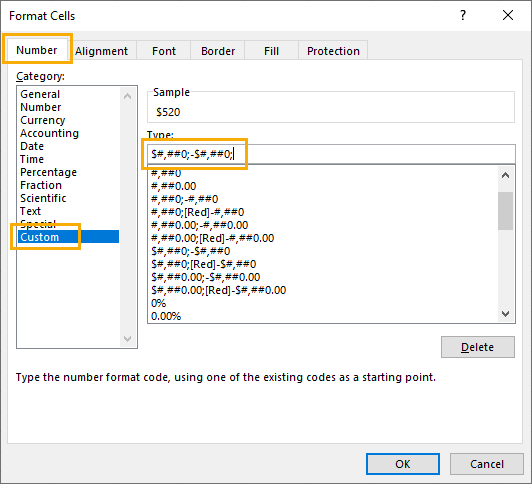The width and height of the screenshot is (532, 484).
Task: Click the help question mark icon
Action: point(463,15)
